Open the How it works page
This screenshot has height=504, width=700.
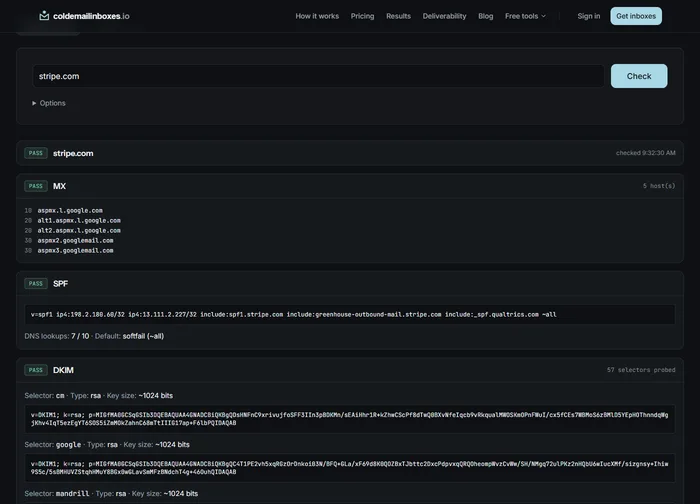click(x=317, y=16)
